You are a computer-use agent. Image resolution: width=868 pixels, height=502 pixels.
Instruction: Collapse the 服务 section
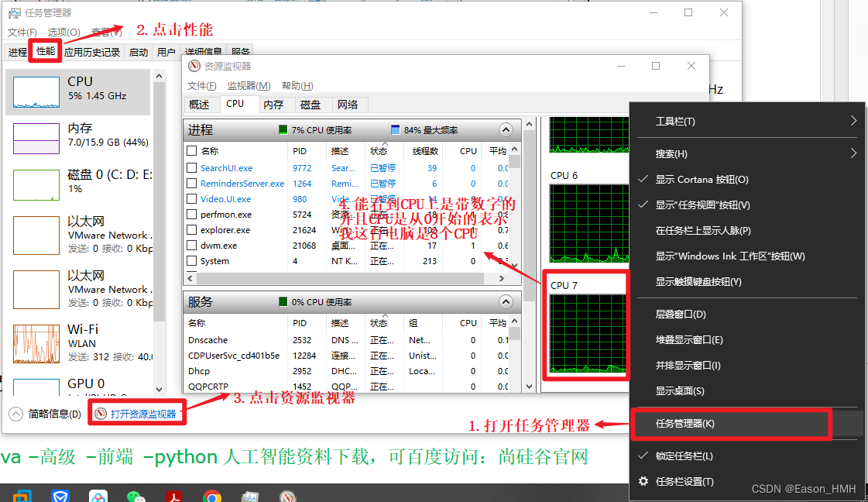(x=506, y=301)
